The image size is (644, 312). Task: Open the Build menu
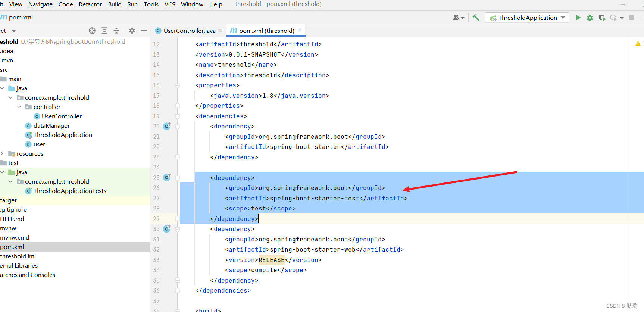(x=115, y=4)
